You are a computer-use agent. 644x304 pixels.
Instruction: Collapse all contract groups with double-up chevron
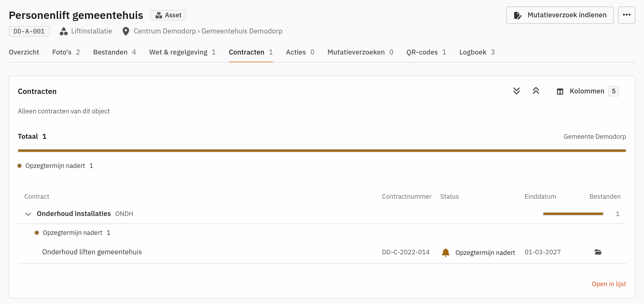coord(536,91)
